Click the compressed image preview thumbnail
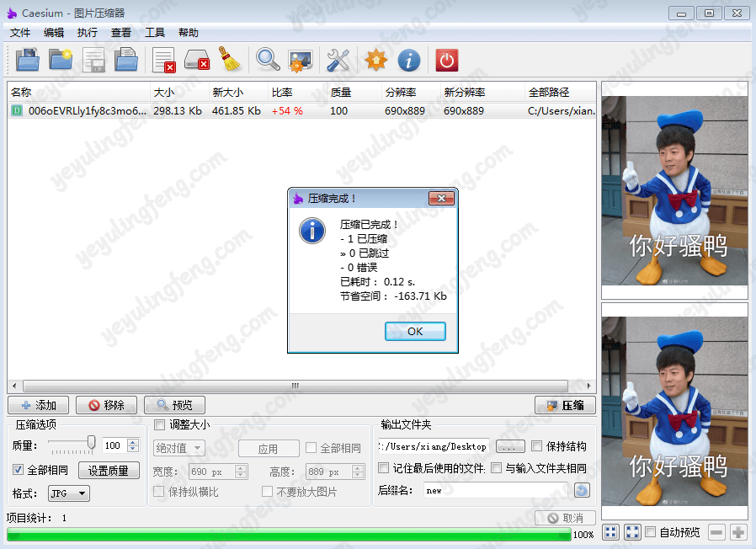Image resolution: width=756 pixels, height=549 pixels. pos(674,411)
